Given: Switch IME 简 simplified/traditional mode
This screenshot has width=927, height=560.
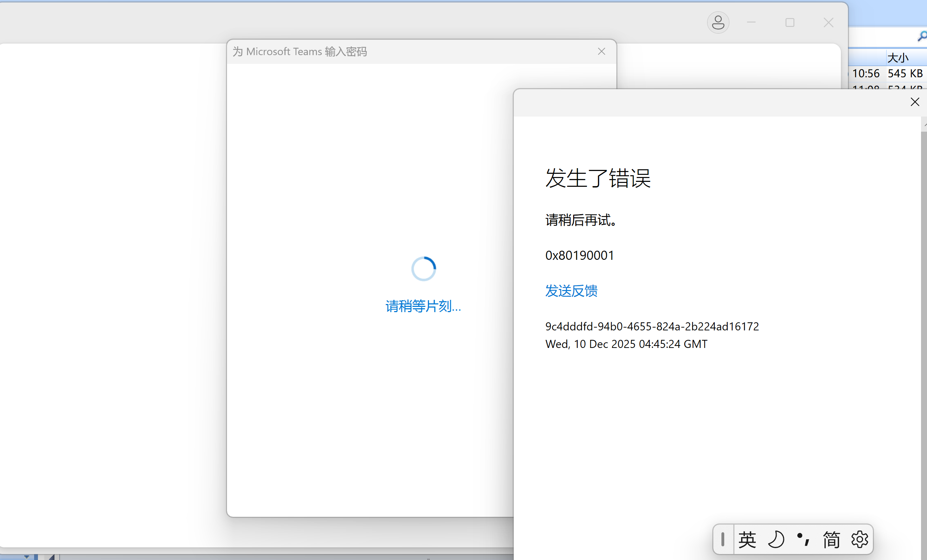Looking at the screenshot, I should click(x=831, y=540).
